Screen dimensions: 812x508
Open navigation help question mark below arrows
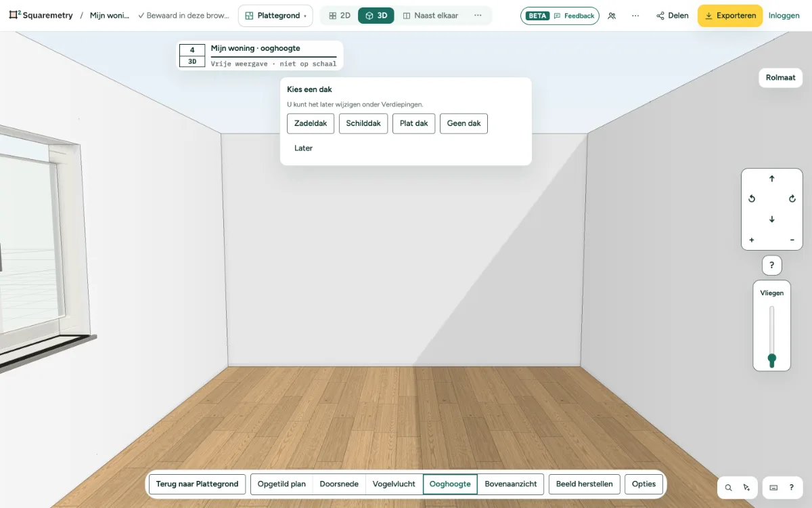click(x=772, y=266)
